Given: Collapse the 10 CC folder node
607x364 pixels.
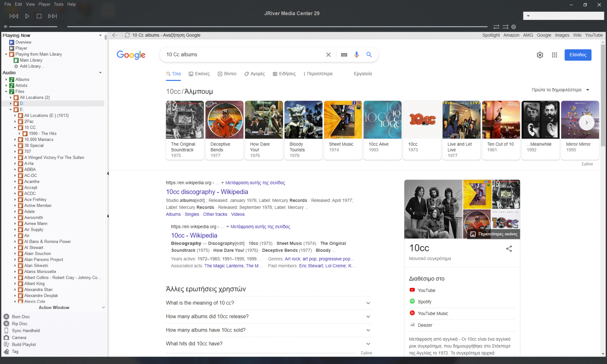Looking at the screenshot, I should [x=15, y=128].
